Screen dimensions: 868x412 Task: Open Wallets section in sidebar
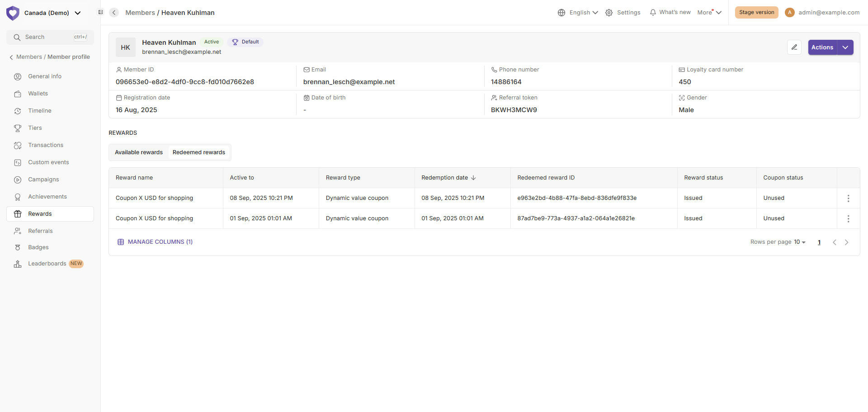pos(38,94)
